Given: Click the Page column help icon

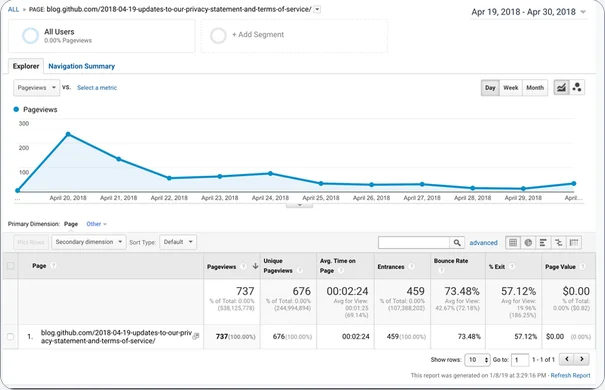Looking at the screenshot, I should (x=54, y=265).
